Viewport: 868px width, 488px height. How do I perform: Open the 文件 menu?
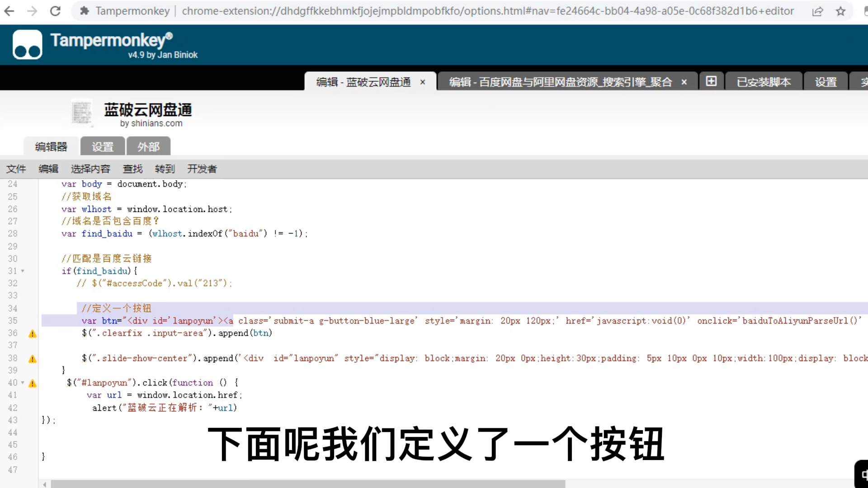coord(16,169)
